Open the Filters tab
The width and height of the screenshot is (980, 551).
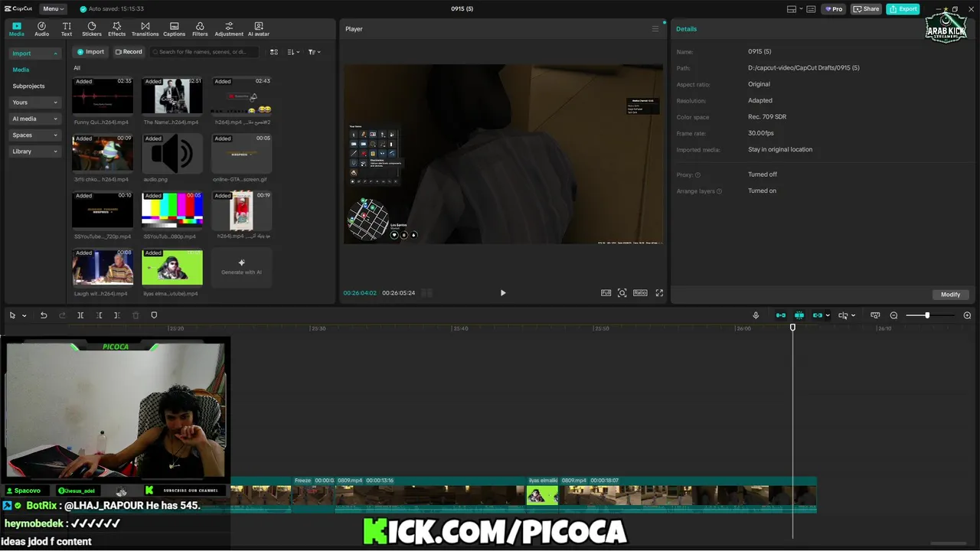click(x=200, y=29)
